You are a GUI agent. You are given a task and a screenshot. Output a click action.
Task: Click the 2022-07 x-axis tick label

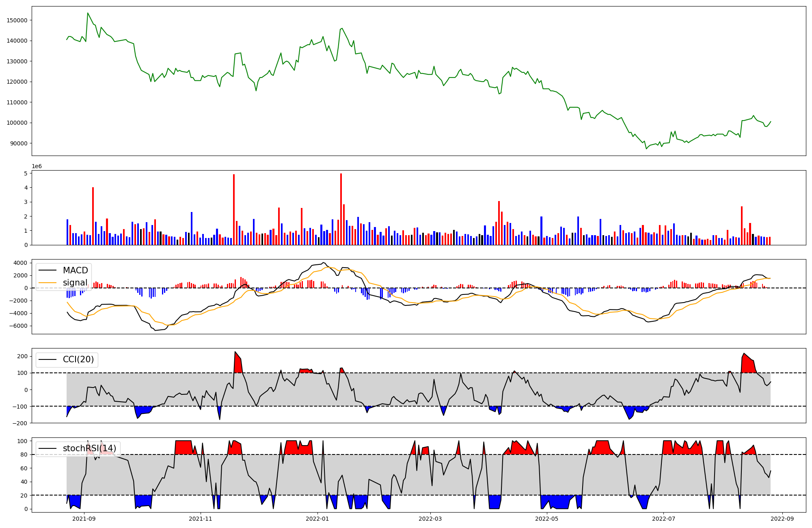coord(663,519)
